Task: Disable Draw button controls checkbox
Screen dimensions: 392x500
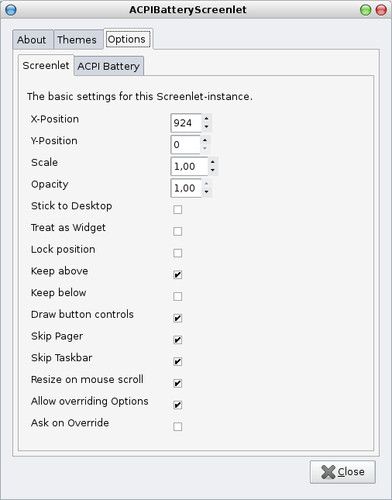Action: click(x=178, y=318)
